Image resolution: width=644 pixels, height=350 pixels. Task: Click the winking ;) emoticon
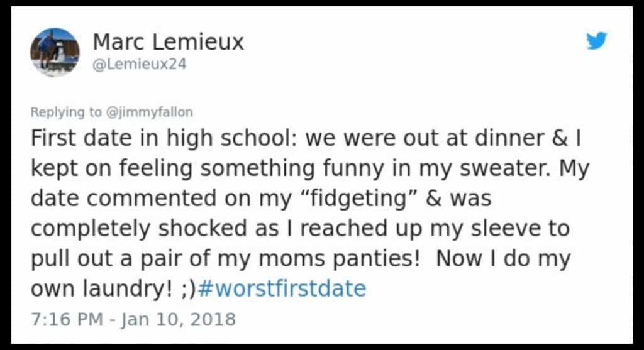point(185,288)
